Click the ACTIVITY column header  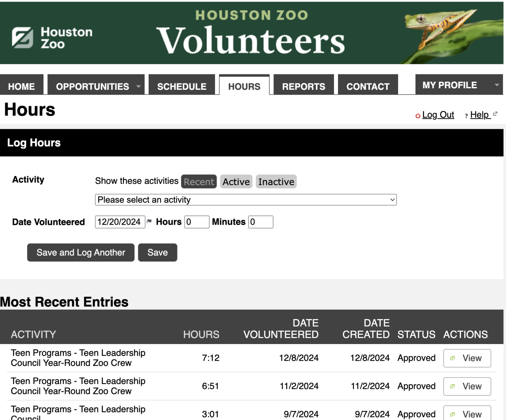[x=34, y=335]
